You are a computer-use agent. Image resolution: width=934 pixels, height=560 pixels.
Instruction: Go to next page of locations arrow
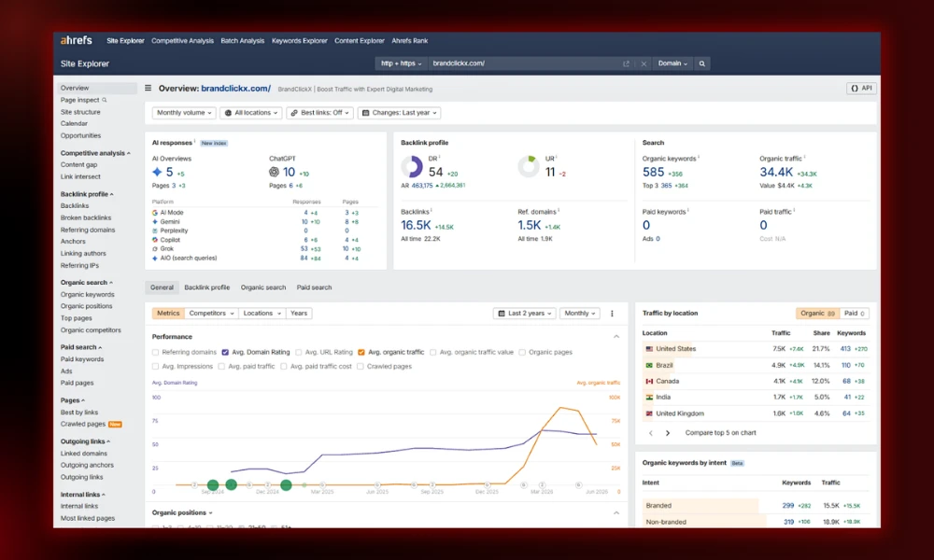click(x=668, y=433)
